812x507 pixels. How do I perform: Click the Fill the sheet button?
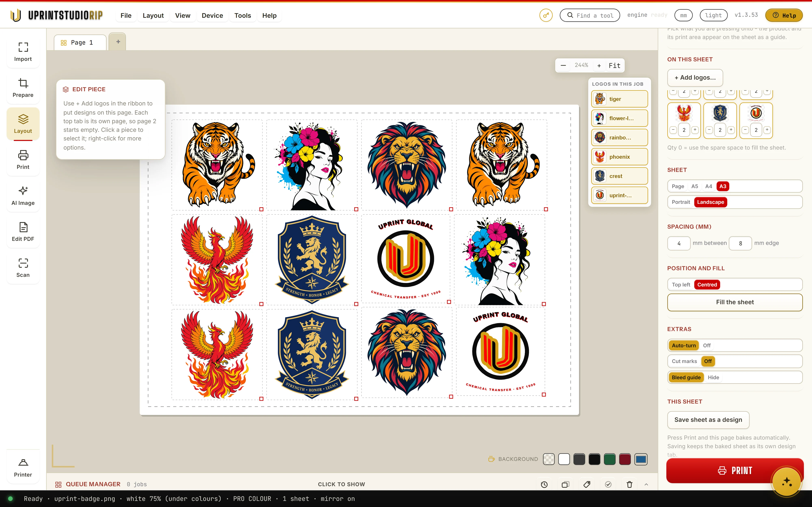point(735,302)
